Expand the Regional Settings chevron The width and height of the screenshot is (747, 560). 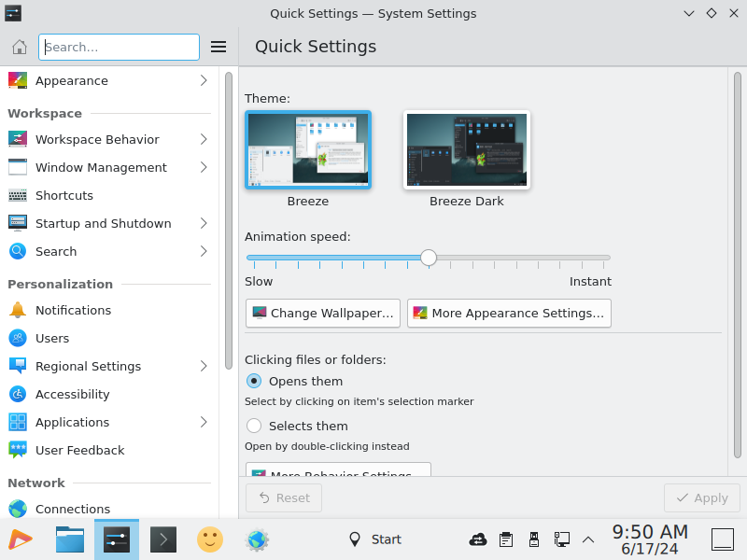[204, 366]
